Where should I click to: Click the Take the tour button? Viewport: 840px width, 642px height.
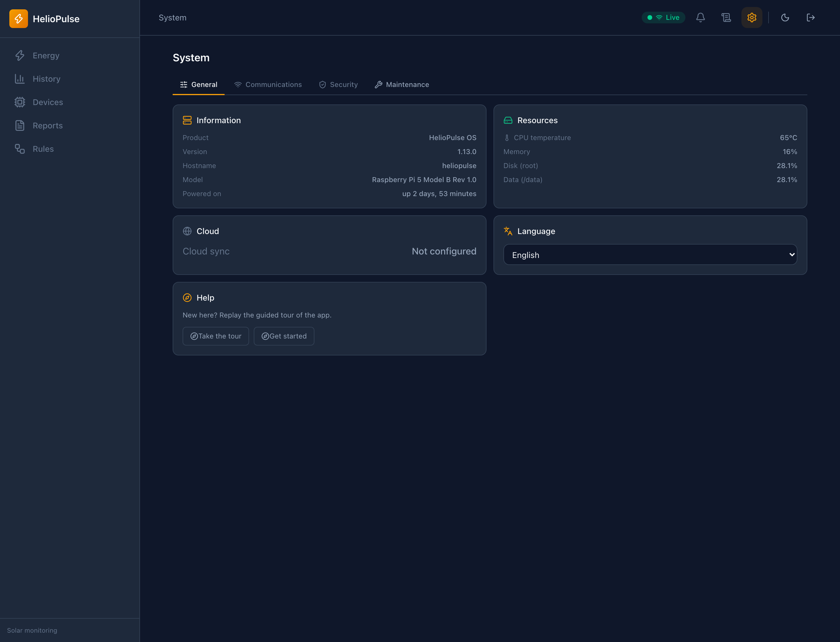[x=216, y=336]
